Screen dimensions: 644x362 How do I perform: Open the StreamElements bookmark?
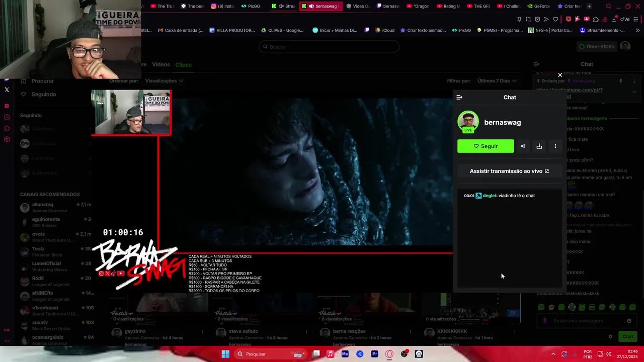602,30
